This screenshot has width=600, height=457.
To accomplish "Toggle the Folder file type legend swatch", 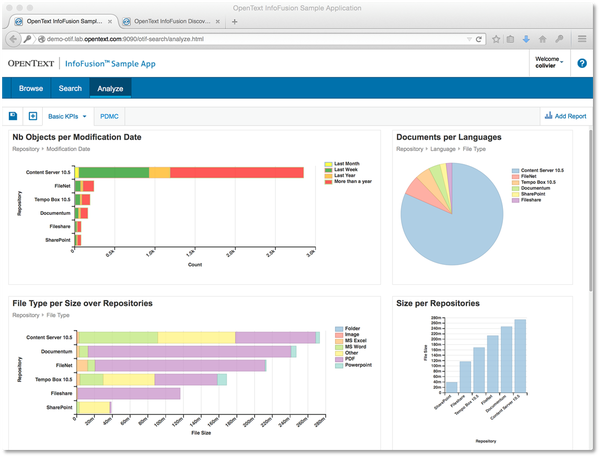I will pyautogui.click(x=339, y=329).
